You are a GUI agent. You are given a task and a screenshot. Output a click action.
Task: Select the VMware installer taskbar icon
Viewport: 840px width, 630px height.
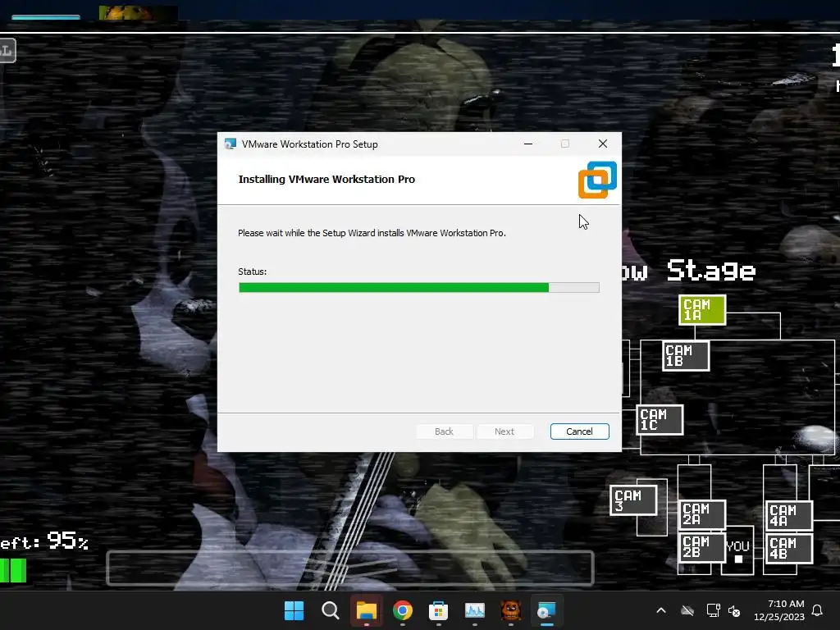[x=546, y=610]
